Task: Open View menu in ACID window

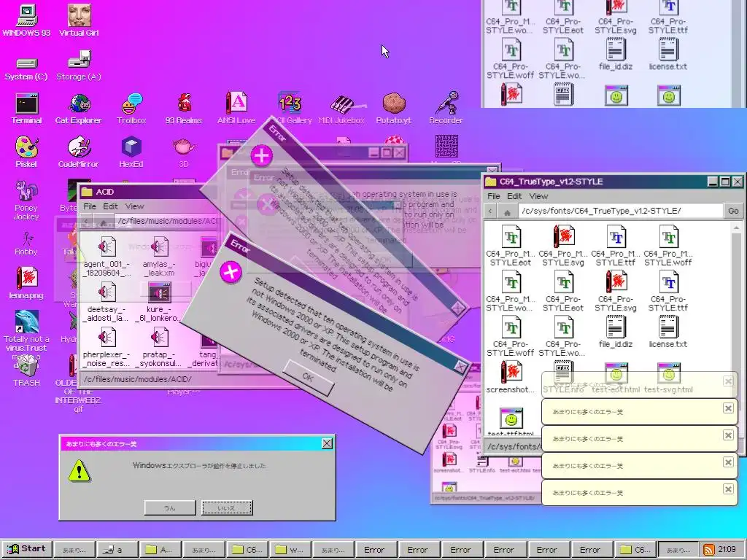Action: coord(134,206)
